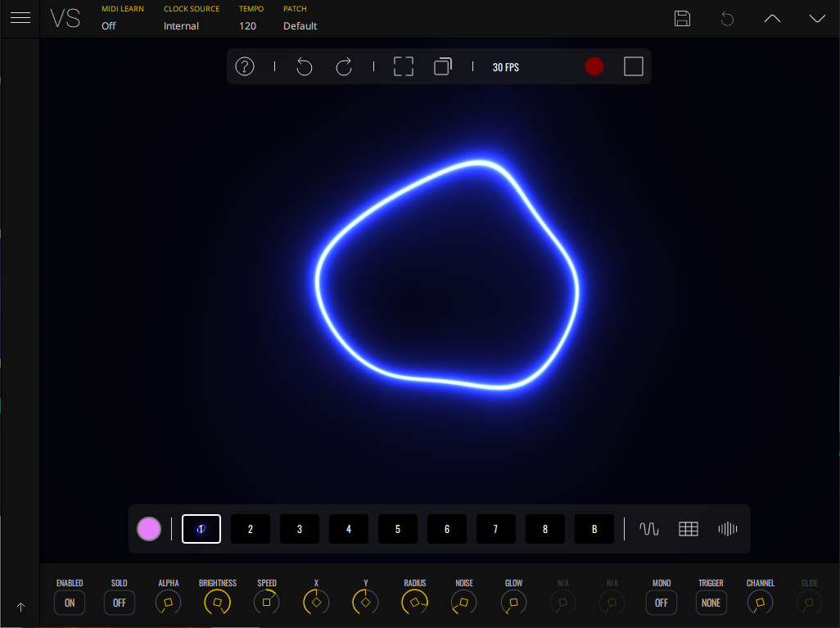The width and height of the screenshot is (840, 628).
Task: Select the B layer tab
Action: click(x=594, y=529)
